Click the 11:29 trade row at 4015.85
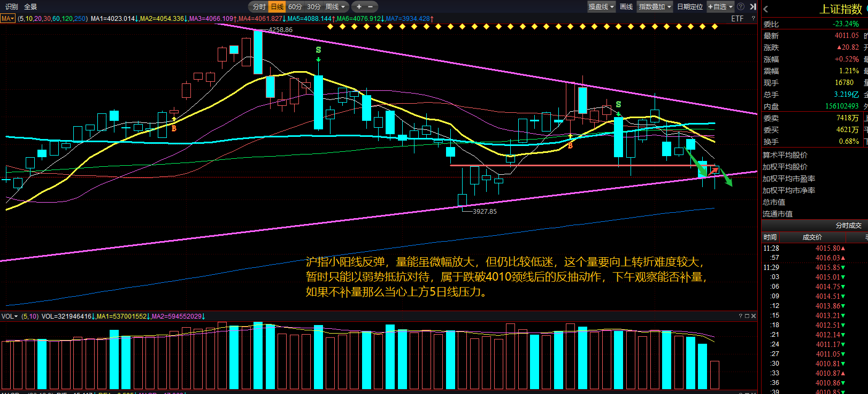The image size is (868, 394). [814, 268]
